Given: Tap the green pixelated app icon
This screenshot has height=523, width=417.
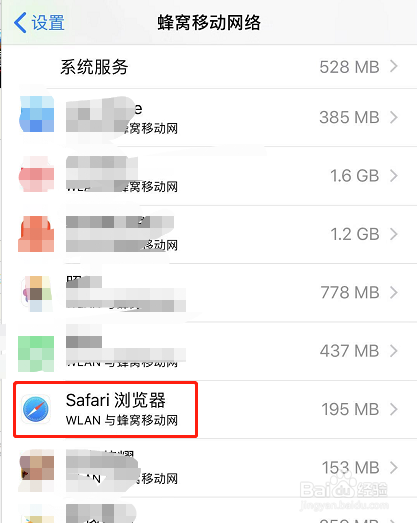Looking at the screenshot, I should pyautogui.click(x=36, y=354).
